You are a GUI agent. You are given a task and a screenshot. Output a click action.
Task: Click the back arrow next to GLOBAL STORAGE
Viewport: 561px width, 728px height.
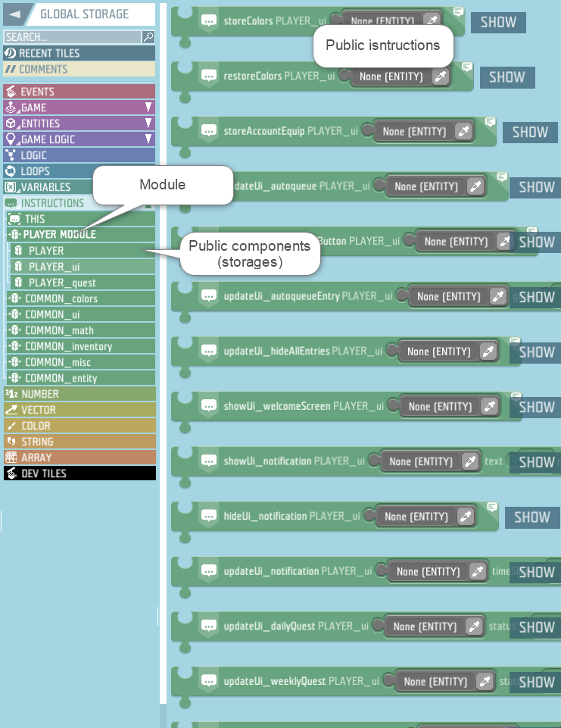coord(15,14)
